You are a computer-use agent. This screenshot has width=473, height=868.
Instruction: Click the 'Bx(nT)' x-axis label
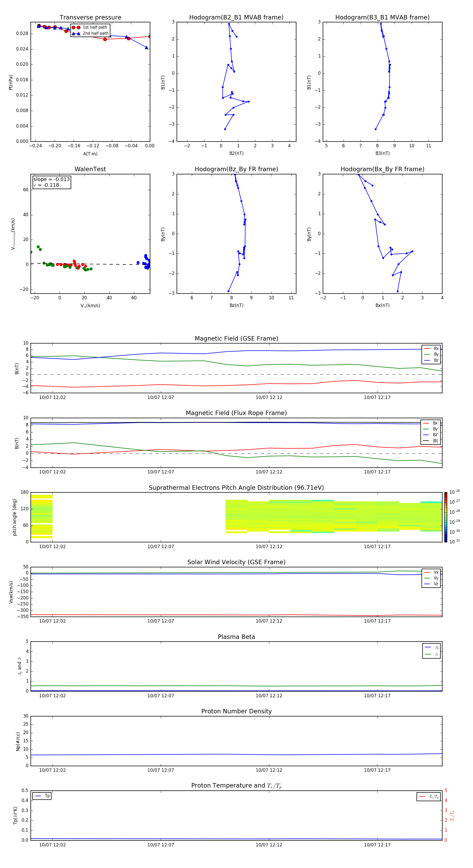382,305
